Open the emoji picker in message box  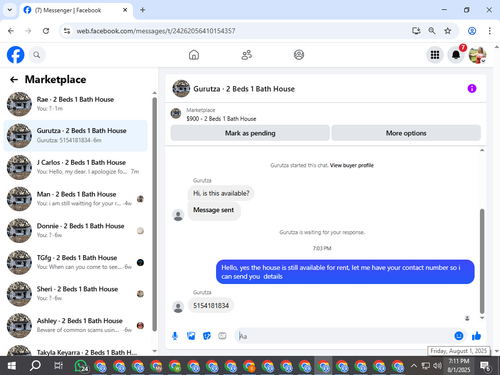tap(459, 336)
